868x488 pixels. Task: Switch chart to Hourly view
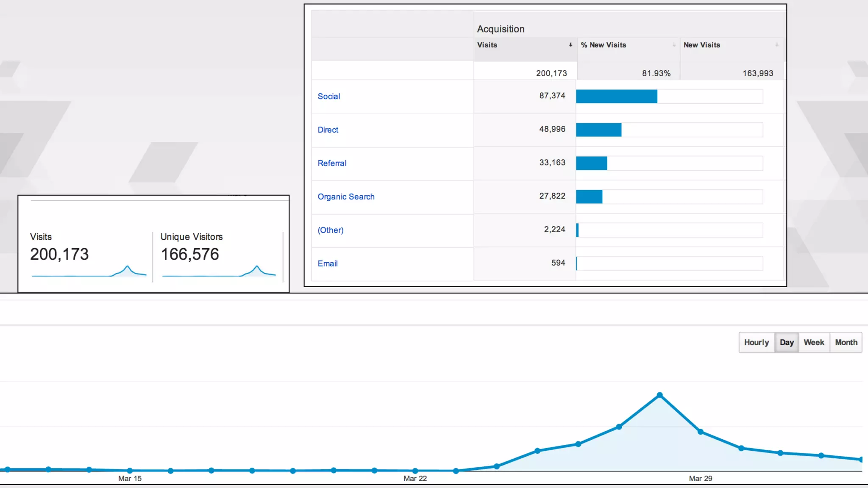coord(756,342)
